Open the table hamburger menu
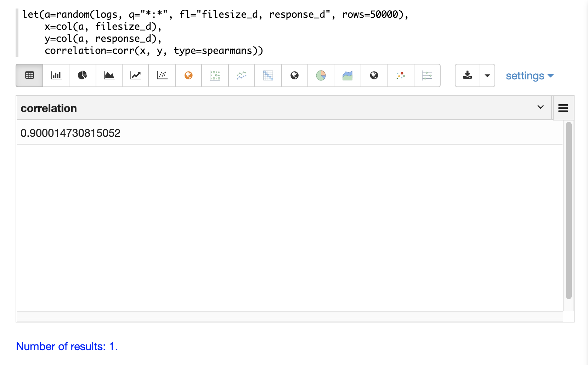This screenshot has width=588, height=365. (x=563, y=108)
